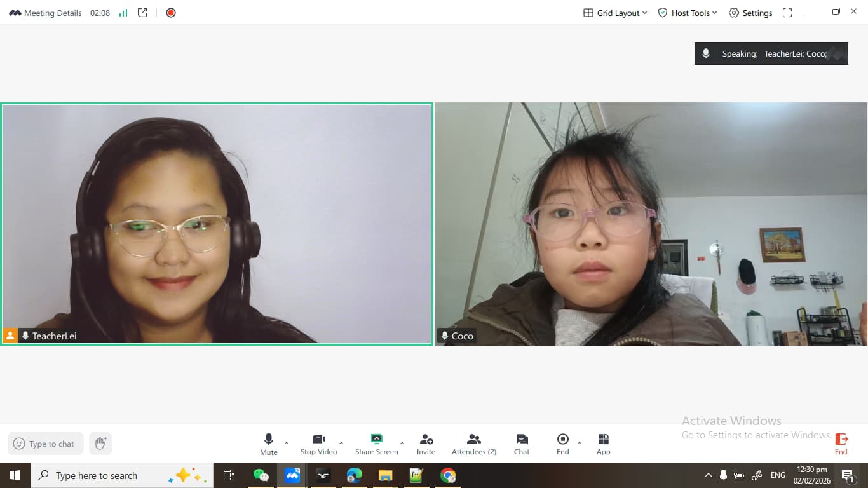Expand audio options arrow beside Mute

[287, 443]
